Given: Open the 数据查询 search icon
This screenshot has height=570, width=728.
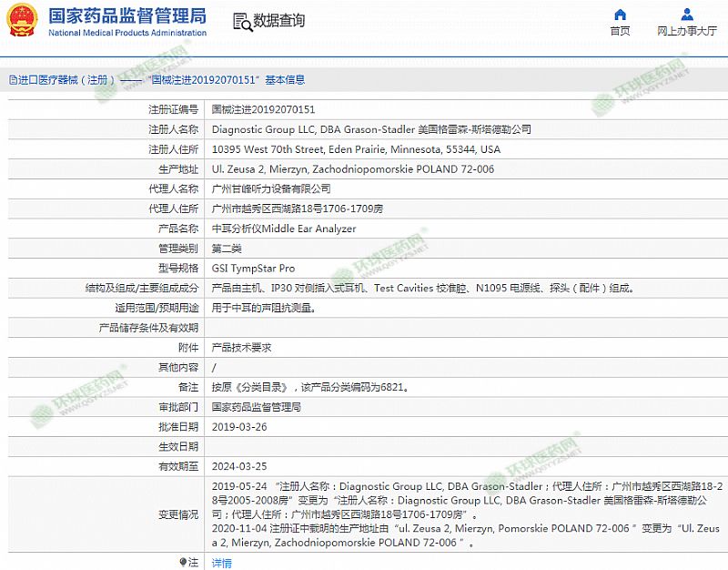Looking at the screenshot, I should (241, 22).
